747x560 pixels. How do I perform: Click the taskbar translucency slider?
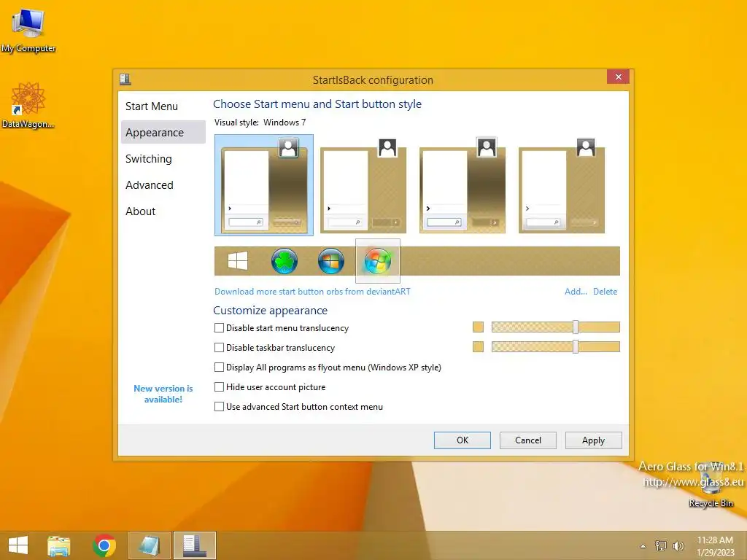pyautogui.click(x=555, y=346)
